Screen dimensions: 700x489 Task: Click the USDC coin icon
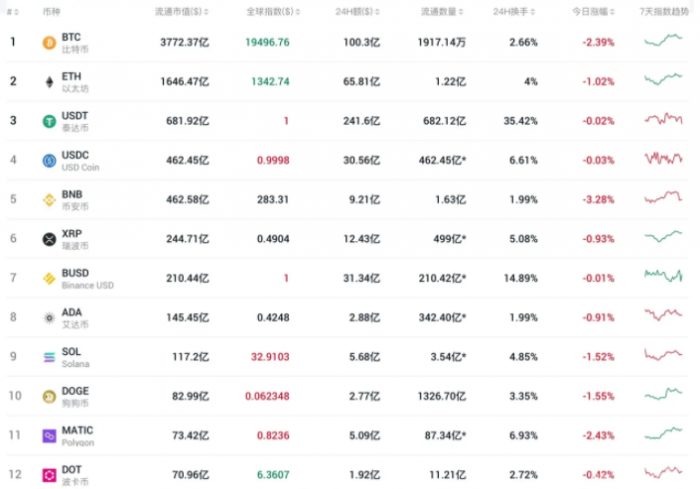click(48, 160)
